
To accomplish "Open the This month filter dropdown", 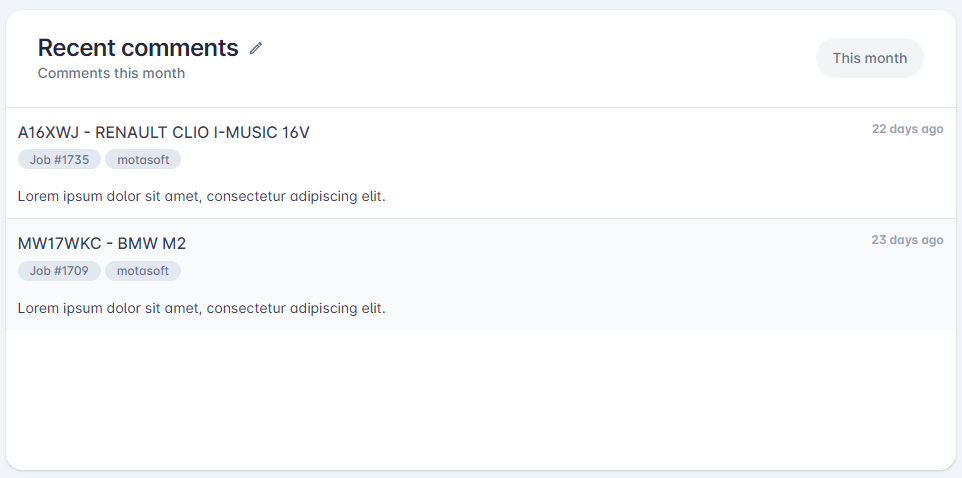I will click(869, 58).
